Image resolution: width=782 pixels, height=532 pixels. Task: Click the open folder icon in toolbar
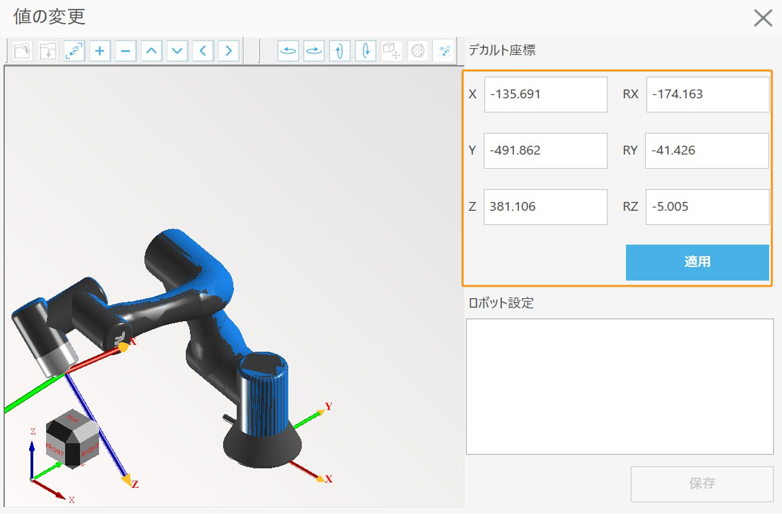point(22,51)
